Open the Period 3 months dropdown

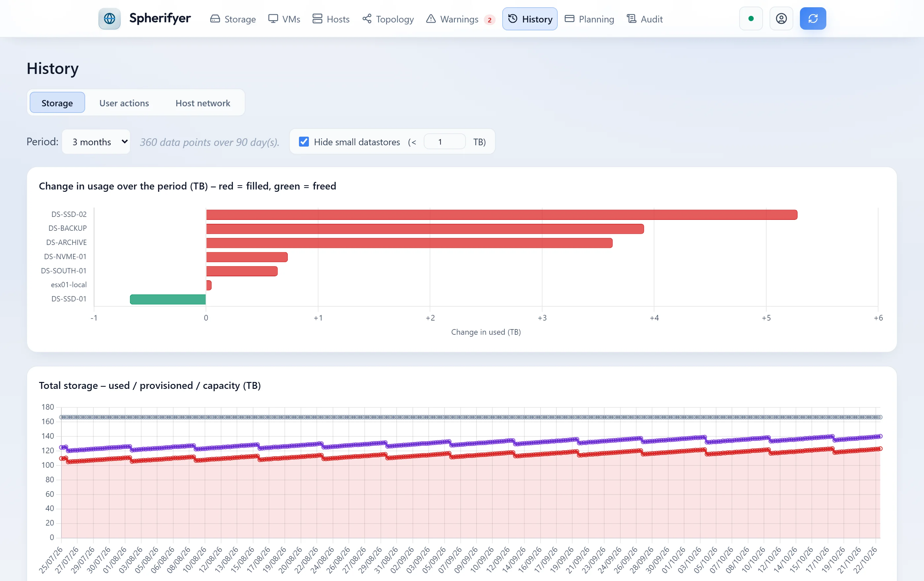click(96, 142)
